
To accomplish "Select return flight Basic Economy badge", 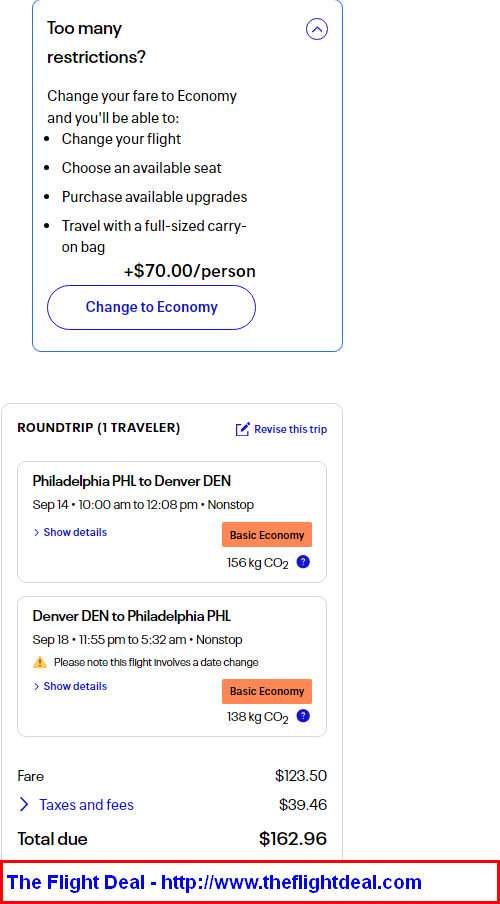I will (267, 691).
